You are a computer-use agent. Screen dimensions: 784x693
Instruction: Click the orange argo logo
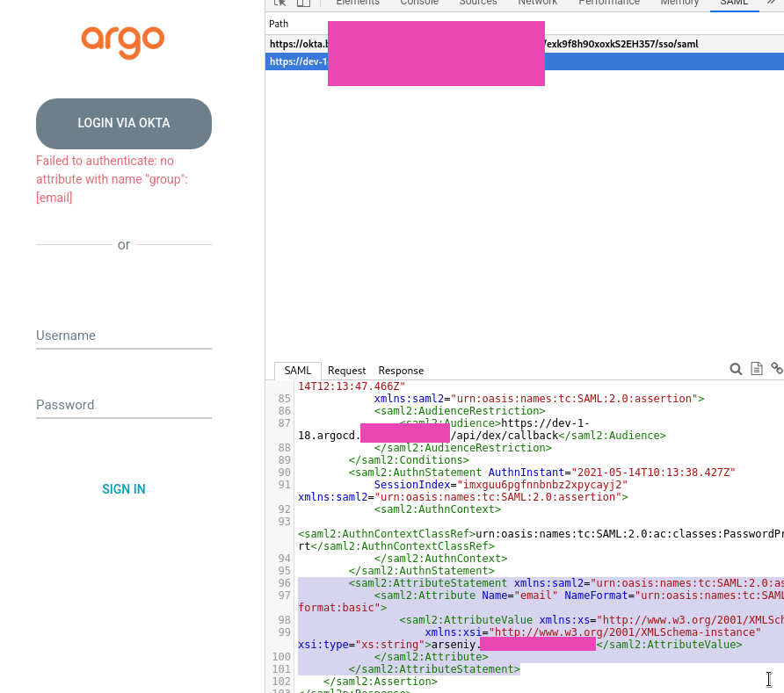coord(123,42)
